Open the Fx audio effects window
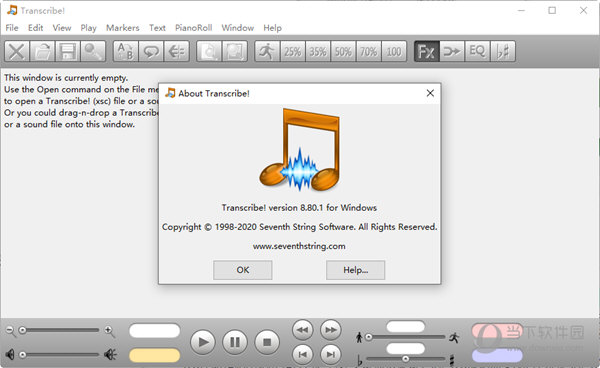The height and width of the screenshot is (368, 600). tap(427, 51)
